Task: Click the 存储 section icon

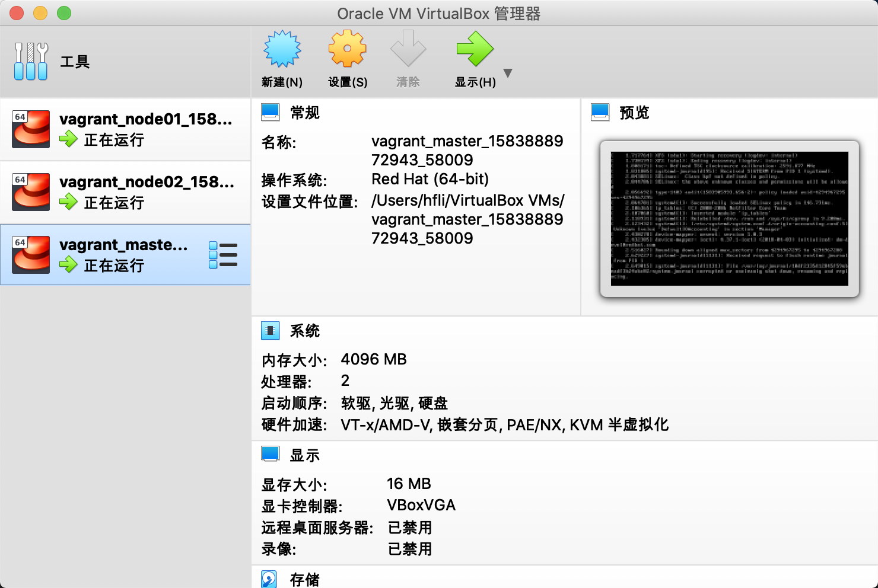Action: point(271,579)
